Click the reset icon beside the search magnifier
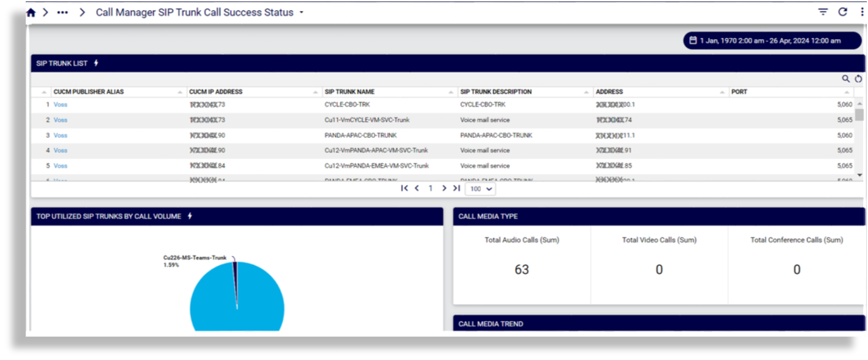The height and width of the screenshot is (360, 868). click(858, 78)
